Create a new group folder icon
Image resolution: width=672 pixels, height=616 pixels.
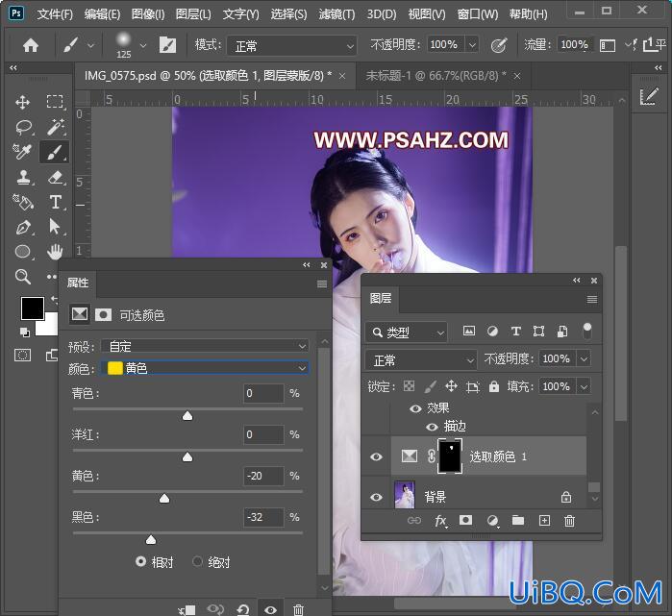[518, 520]
